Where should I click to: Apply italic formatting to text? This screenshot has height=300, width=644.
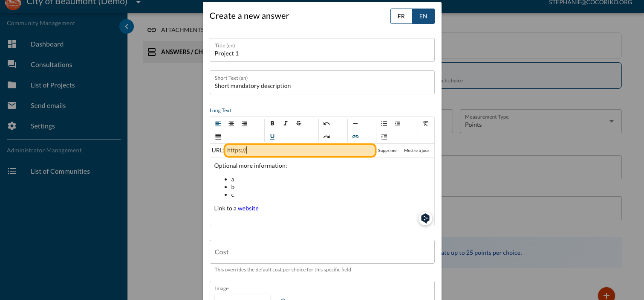[286, 123]
